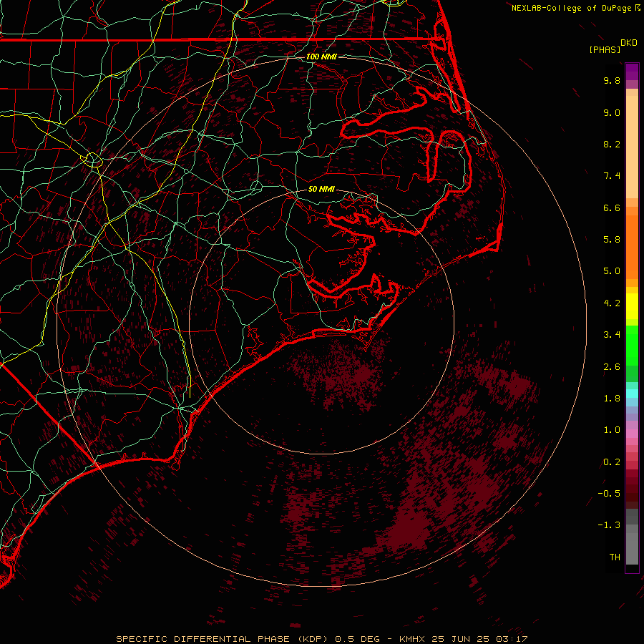Click the -1.3 legend value
This screenshot has height=644, width=644.
[x=609, y=525]
